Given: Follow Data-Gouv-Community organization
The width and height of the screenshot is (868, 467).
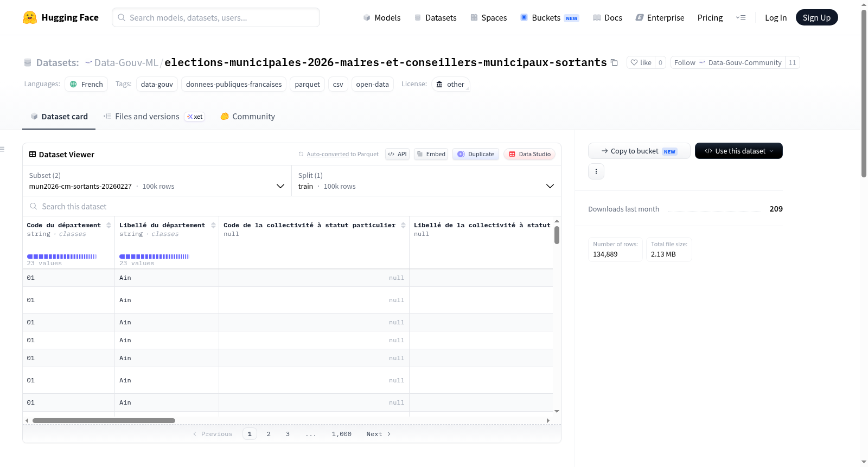Looking at the screenshot, I should pos(728,62).
